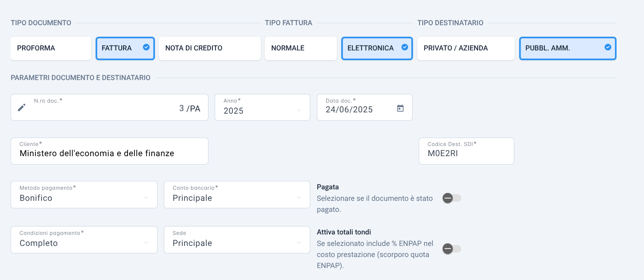Click the 'Attiva totali tondi' label
This screenshot has width=644, height=280.
[344, 232]
